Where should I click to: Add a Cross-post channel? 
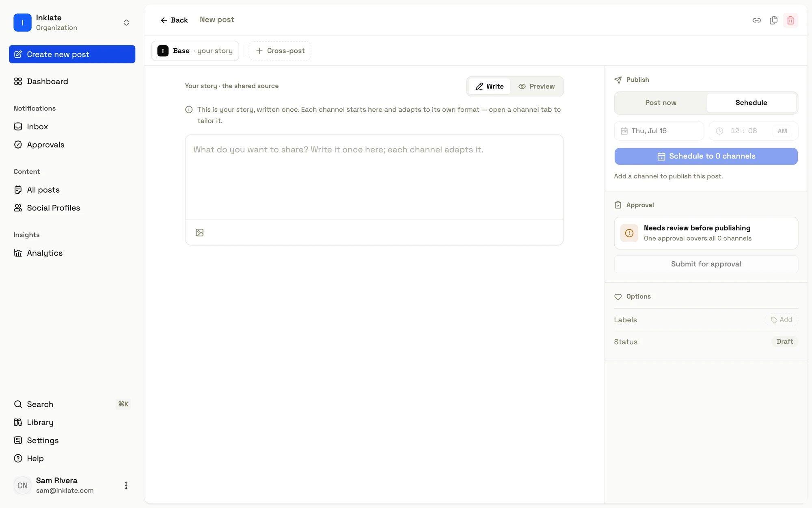click(x=280, y=51)
